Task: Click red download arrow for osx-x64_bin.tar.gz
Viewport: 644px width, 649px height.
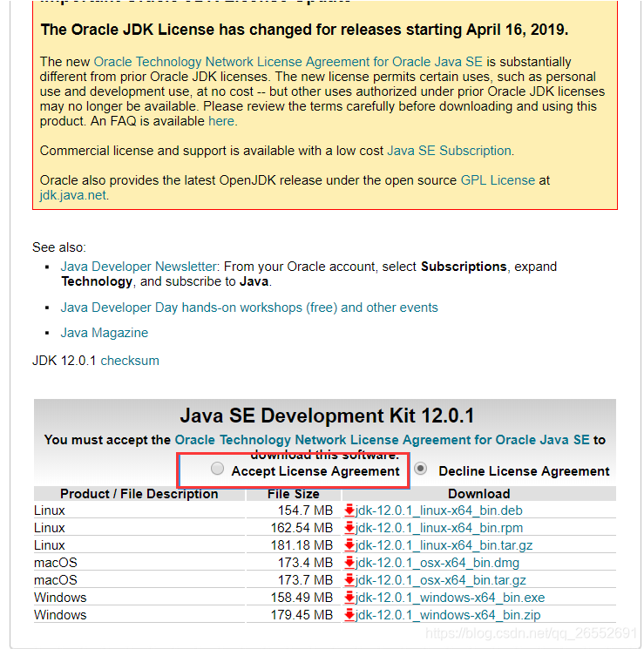Action: 349,580
